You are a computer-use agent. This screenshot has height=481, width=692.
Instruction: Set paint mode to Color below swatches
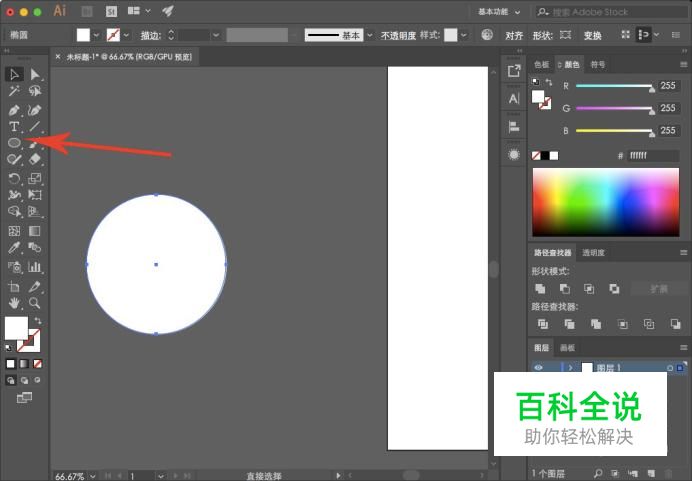click(x=11, y=364)
